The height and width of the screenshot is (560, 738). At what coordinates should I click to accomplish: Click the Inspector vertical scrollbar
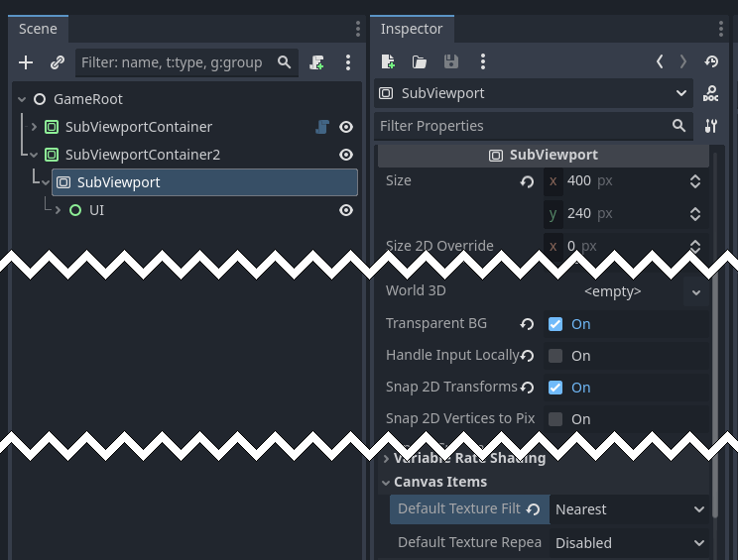point(715,336)
